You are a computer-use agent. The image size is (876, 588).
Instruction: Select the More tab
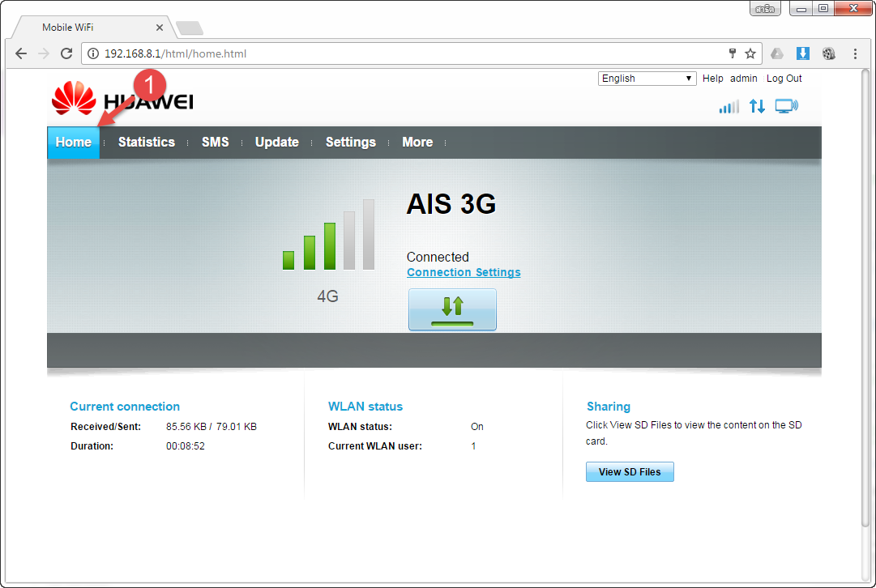[x=417, y=143]
